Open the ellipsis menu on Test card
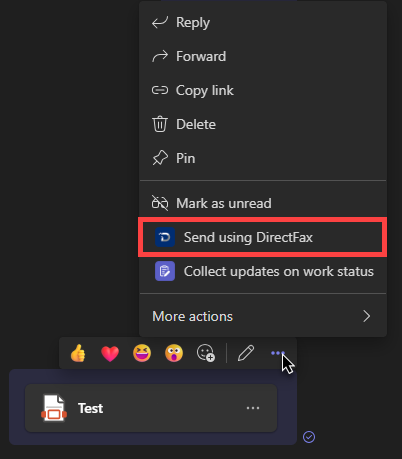The height and width of the screenshot is (459, 402). tap(253, 408)
